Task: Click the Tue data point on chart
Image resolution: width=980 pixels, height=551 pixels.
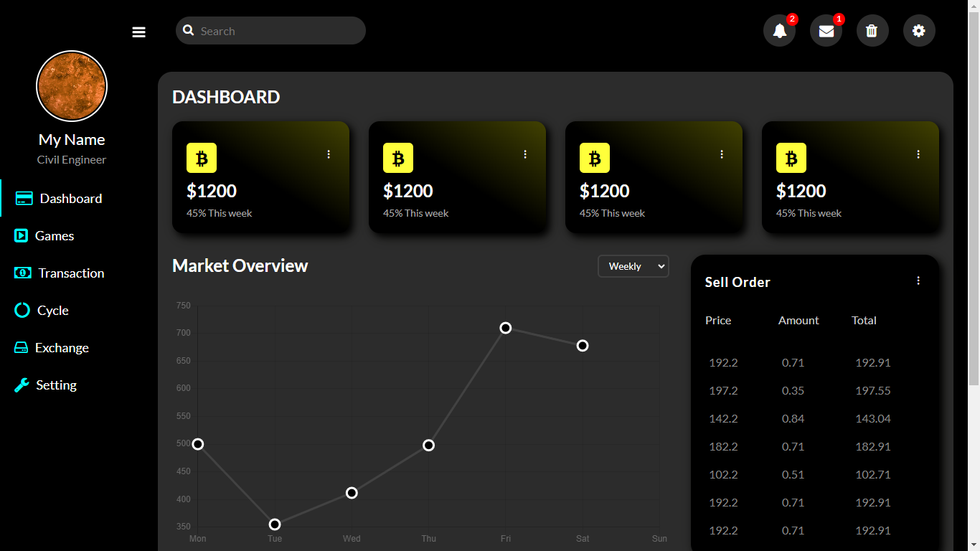Action: (x=275, y=524)
